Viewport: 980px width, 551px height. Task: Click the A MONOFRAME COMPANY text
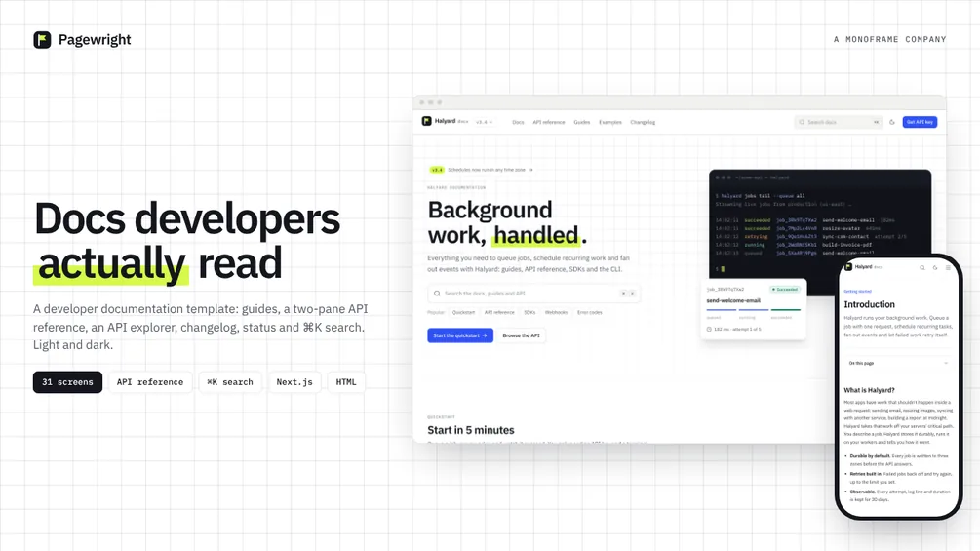click(x=890, y=39)
